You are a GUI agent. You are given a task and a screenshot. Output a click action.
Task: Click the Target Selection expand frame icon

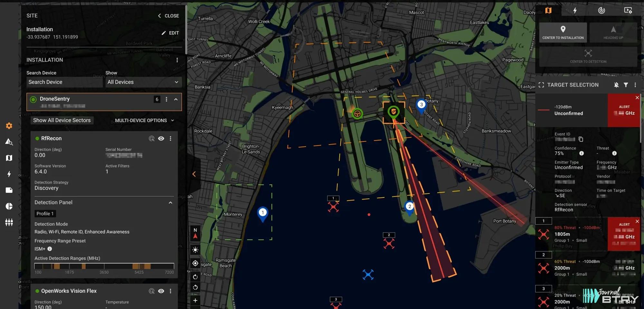click(541, 85)
